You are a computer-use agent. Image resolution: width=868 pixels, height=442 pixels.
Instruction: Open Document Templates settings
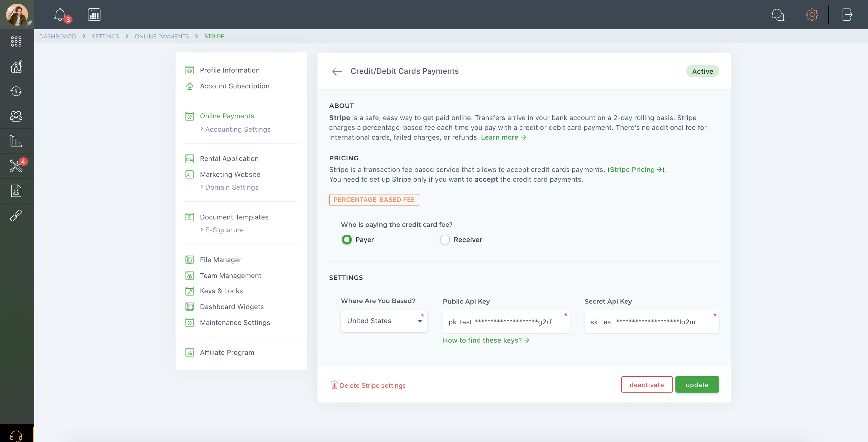pos(234,217)
